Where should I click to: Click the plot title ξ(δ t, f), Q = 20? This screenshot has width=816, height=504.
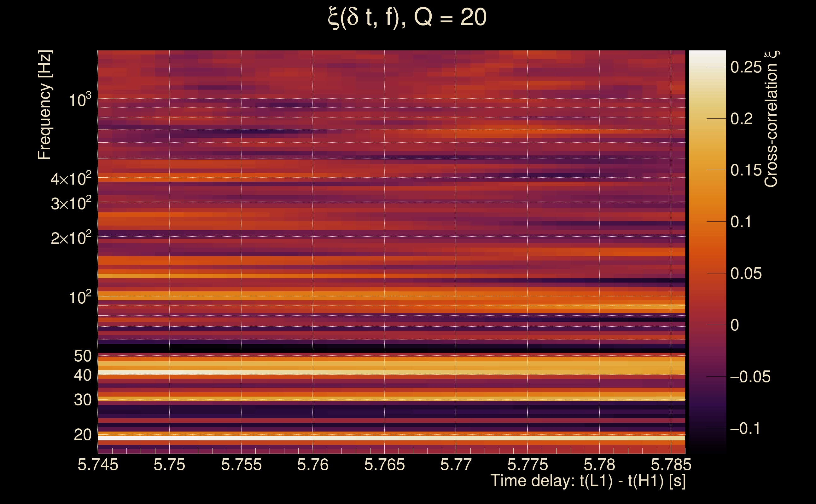tap(407, 17)
